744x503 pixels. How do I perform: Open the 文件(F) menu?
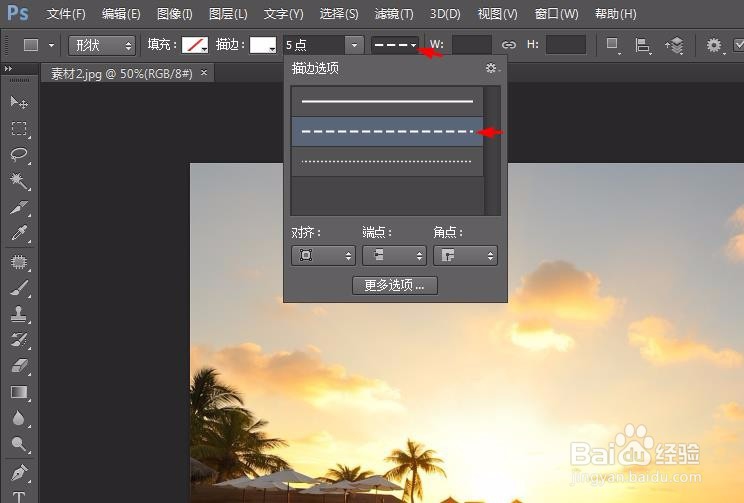click(66, 14)
